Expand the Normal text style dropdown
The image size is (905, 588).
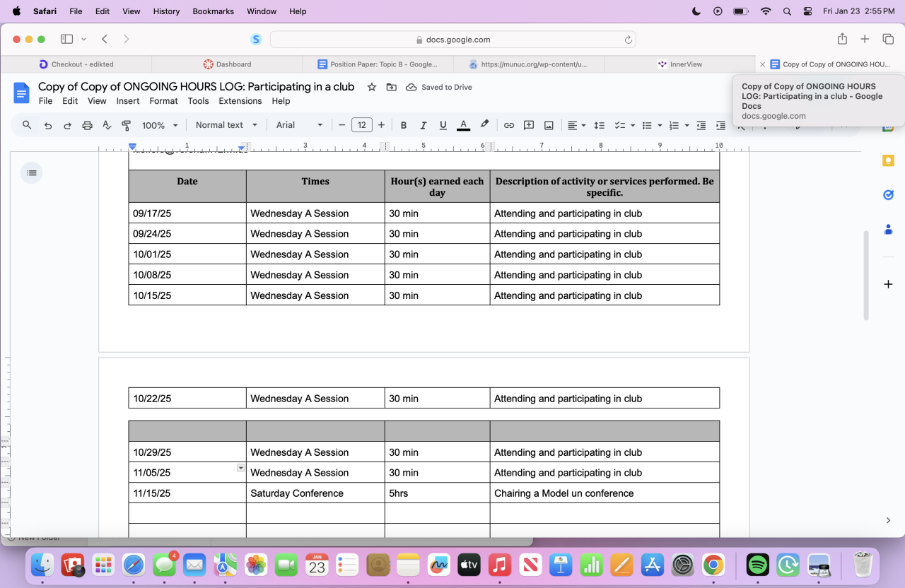pos(226,125)
